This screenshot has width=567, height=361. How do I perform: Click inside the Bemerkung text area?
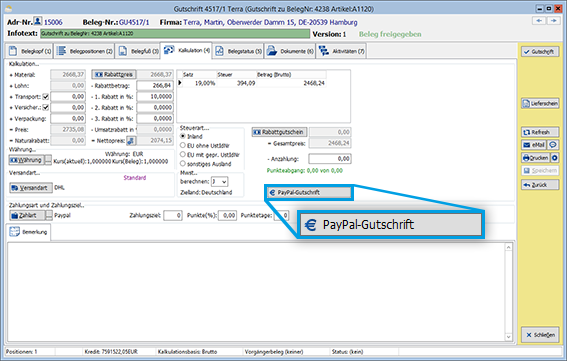pos(256,292)
